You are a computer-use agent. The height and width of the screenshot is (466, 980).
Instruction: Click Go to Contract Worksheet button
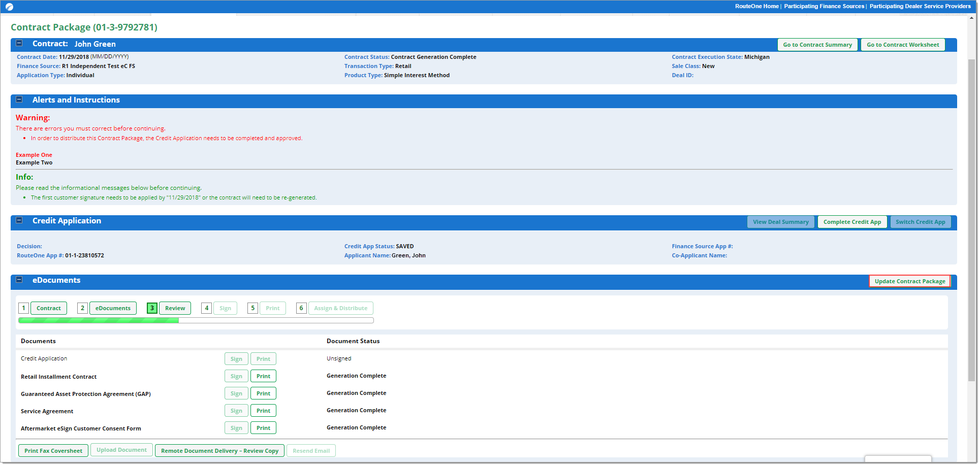pos(903,45)
